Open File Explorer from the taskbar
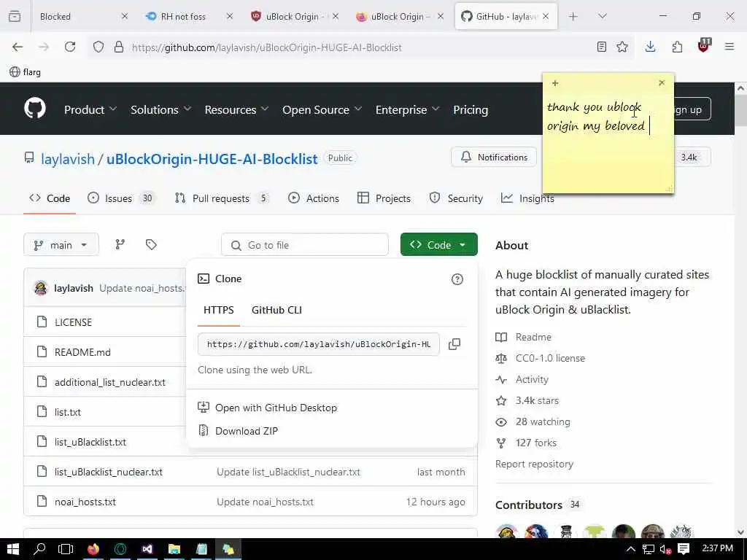 (x=174, y=549)
